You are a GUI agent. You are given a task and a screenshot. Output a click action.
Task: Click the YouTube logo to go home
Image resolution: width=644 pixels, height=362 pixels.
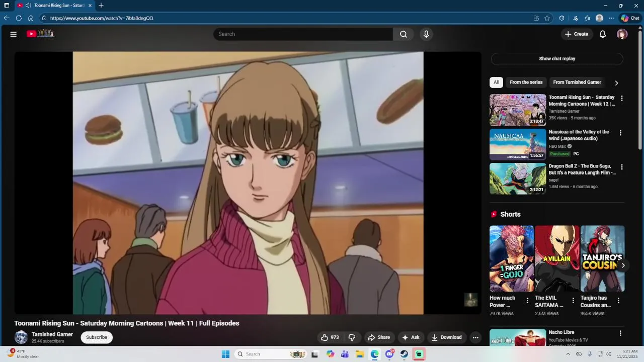click(40, 34)
